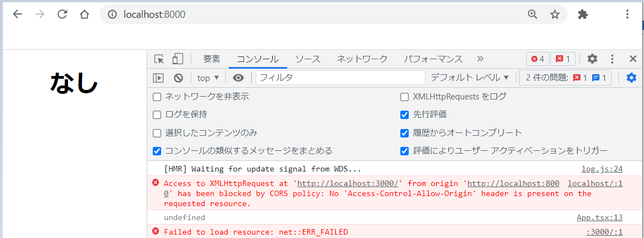The image size is (644, 238).
Task: Open the browser home page
Action: [84, 15]
